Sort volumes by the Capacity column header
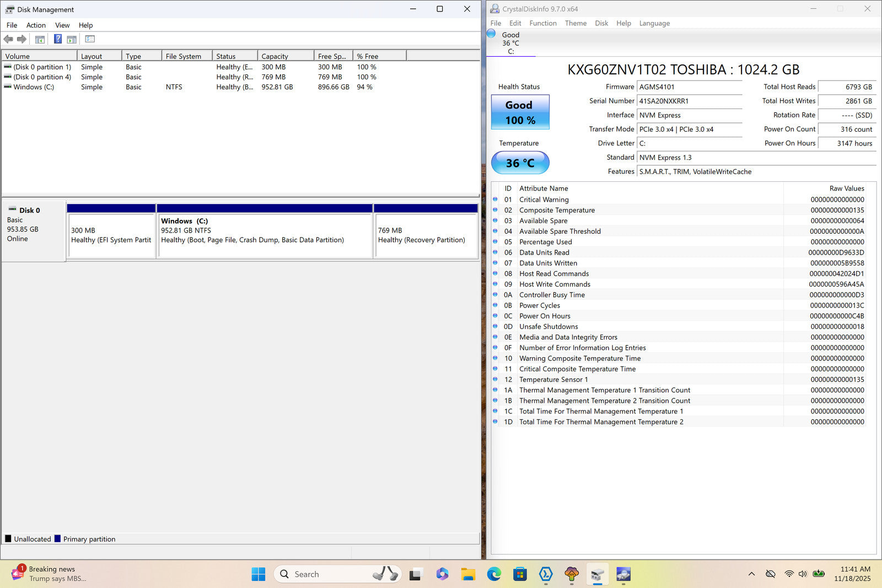The width and height of the screenshot is (882, 588). tap(285, 56)
